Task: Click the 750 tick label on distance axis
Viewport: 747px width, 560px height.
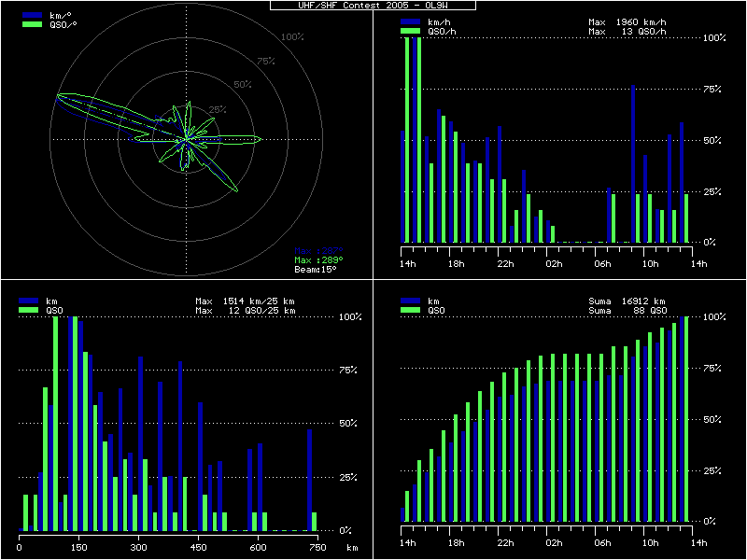Action: pyautogui.click(x=317, y=548)
